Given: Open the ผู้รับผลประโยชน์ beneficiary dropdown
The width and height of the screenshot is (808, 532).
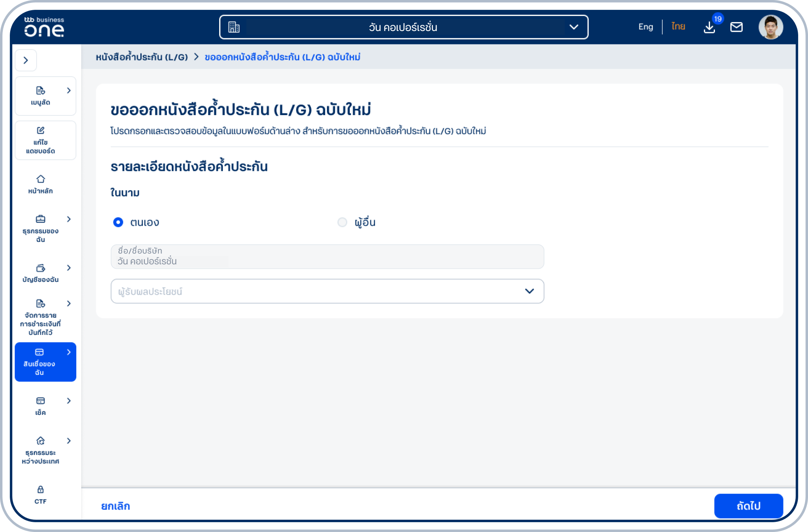Looking at the screenshot, I should pyautogui.click(x=326, y=291).
